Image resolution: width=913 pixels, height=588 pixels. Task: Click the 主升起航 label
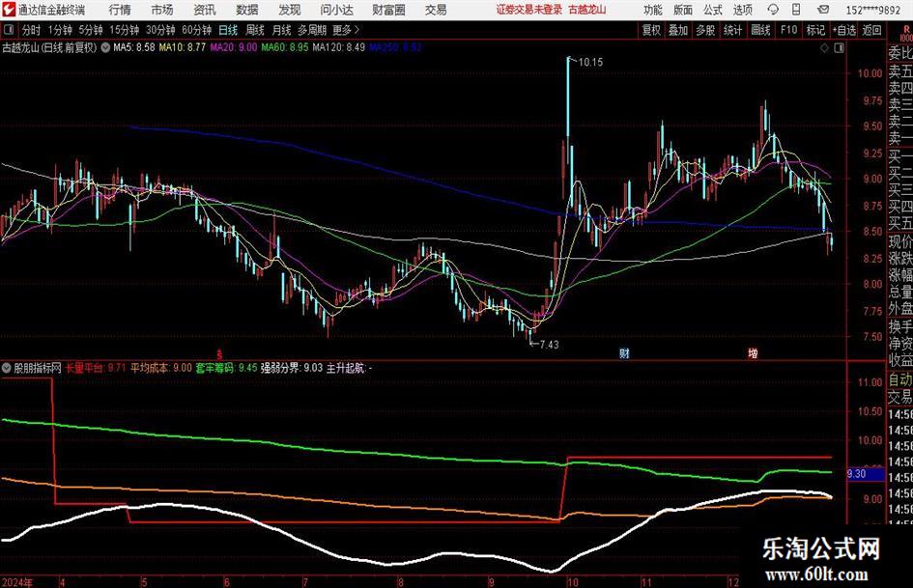click(350, 368)
